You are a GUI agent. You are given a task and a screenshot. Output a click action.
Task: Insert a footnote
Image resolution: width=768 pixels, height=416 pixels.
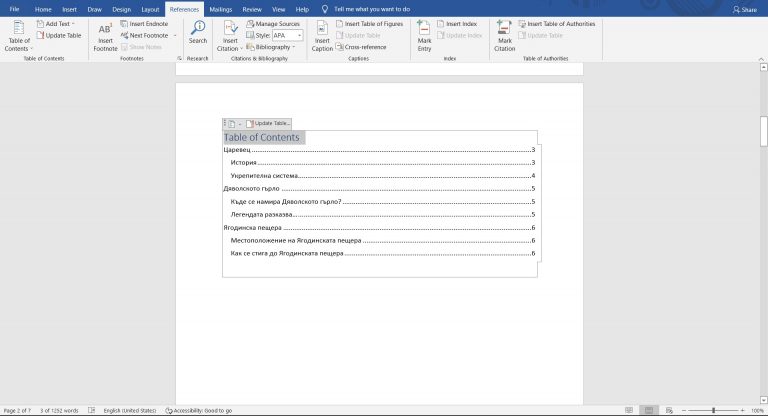tap(105, 36)
